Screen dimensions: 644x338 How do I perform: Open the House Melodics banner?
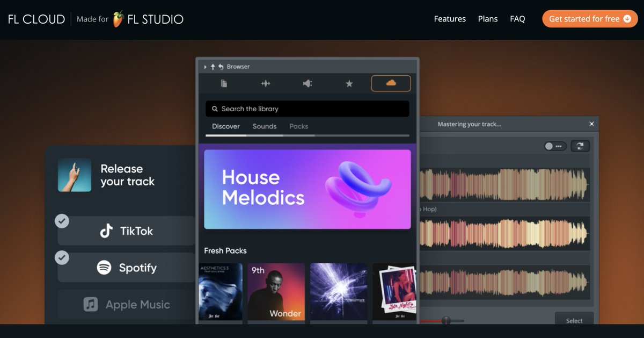[308, 189]
